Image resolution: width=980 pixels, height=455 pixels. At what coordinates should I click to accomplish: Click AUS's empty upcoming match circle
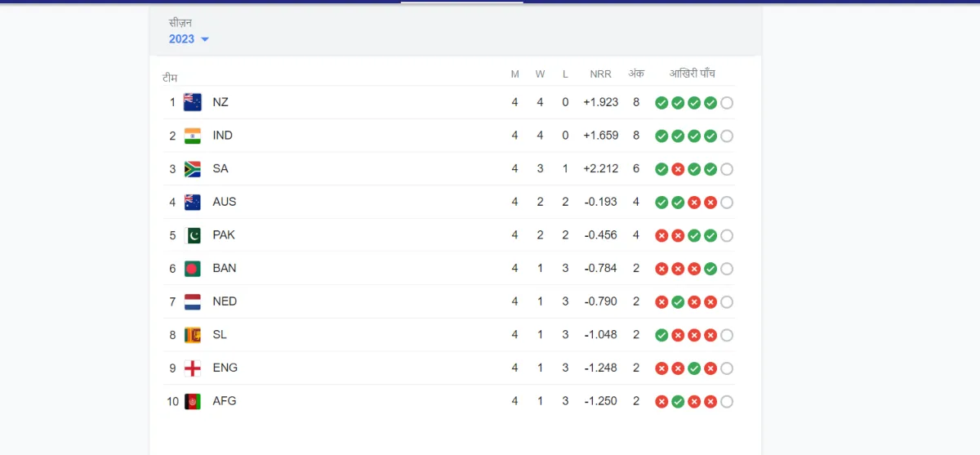coord(727,203)
